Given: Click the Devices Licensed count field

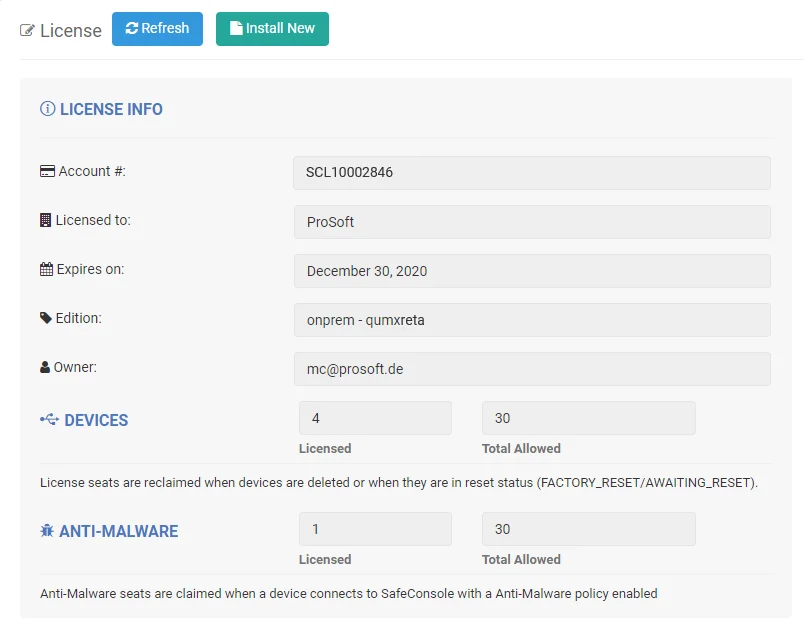Looking at the screenshot, I should (375, 418).
